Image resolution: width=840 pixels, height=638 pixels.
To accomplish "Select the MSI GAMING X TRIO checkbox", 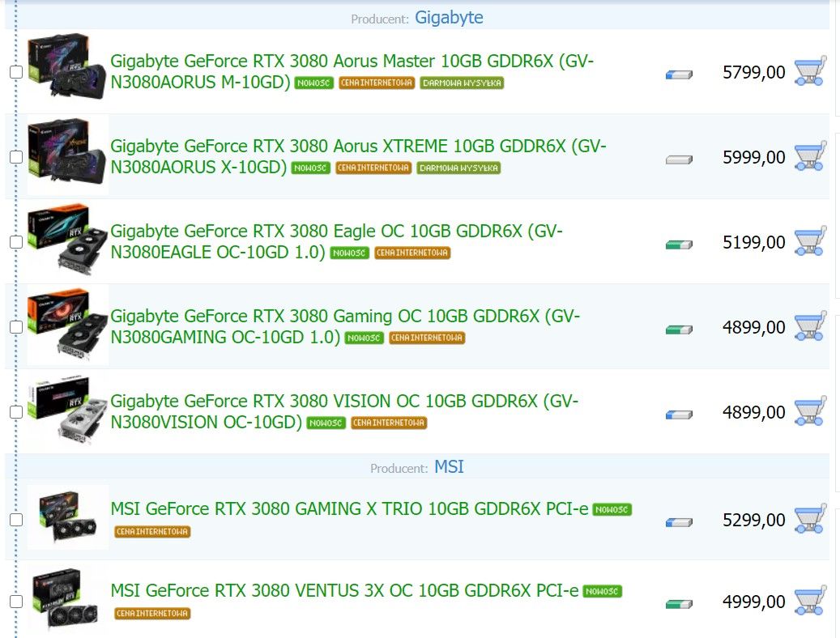I will pyautogui.click(x=16, y=520).
